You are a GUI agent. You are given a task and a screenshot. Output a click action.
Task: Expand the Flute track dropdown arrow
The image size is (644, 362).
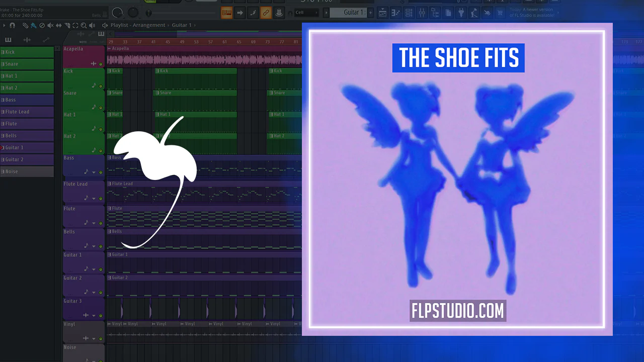94,223
